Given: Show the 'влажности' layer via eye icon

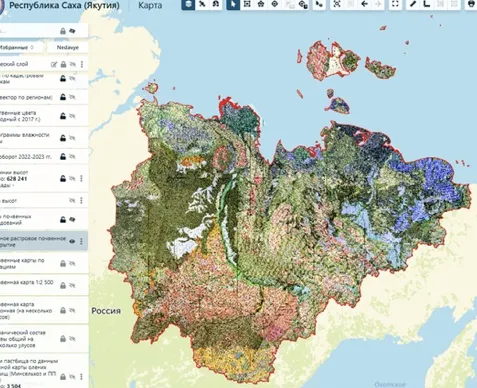Looking at the screenshot, I should click(72, 138).
